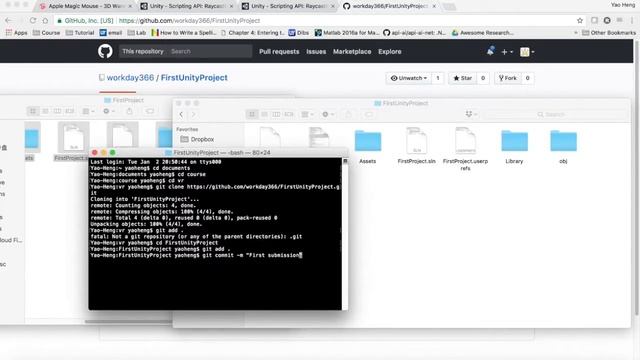Open the Apps bookmarks shortcut
The image size is (640, 360).
[x=17, y=33]
